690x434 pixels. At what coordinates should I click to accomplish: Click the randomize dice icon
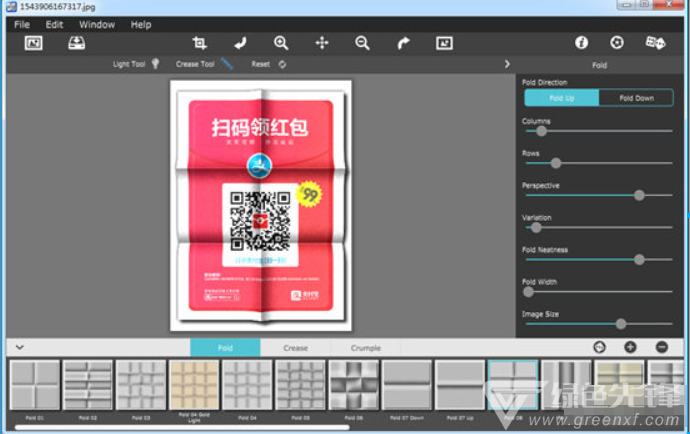tap(655, 42)
